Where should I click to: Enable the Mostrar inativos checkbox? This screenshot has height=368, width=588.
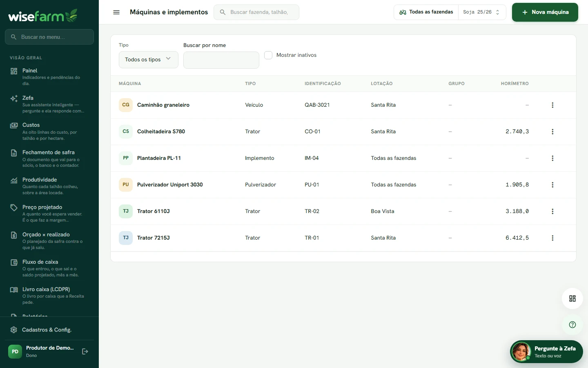268,55
